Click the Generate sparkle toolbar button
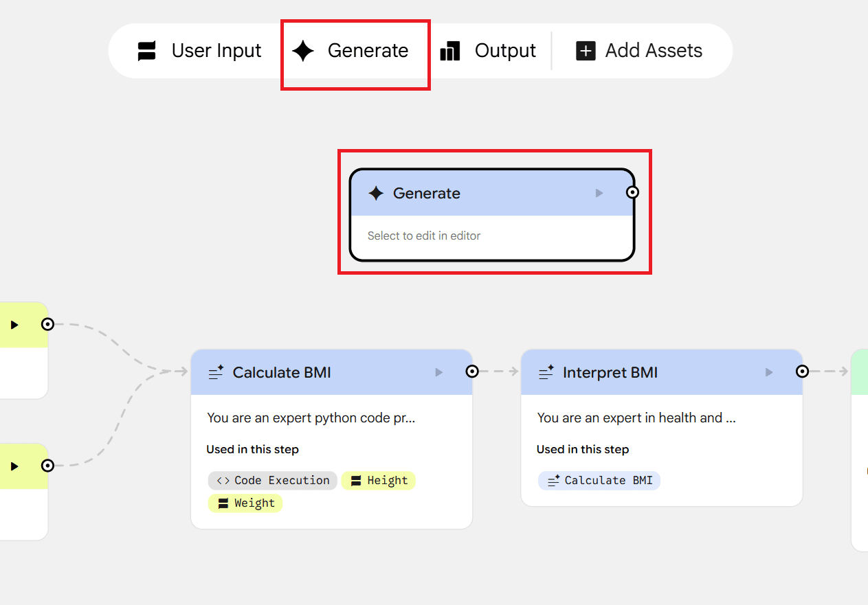Screen dimensions: 868x605 pyautogui.click(x=350, y=51)
